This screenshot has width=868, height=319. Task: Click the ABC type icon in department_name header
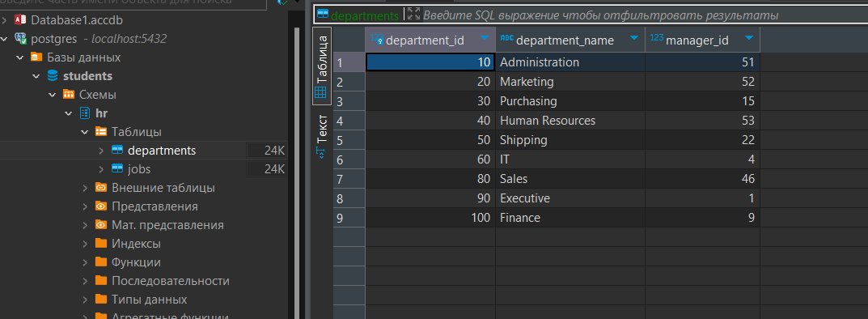(x=506, y=38)
